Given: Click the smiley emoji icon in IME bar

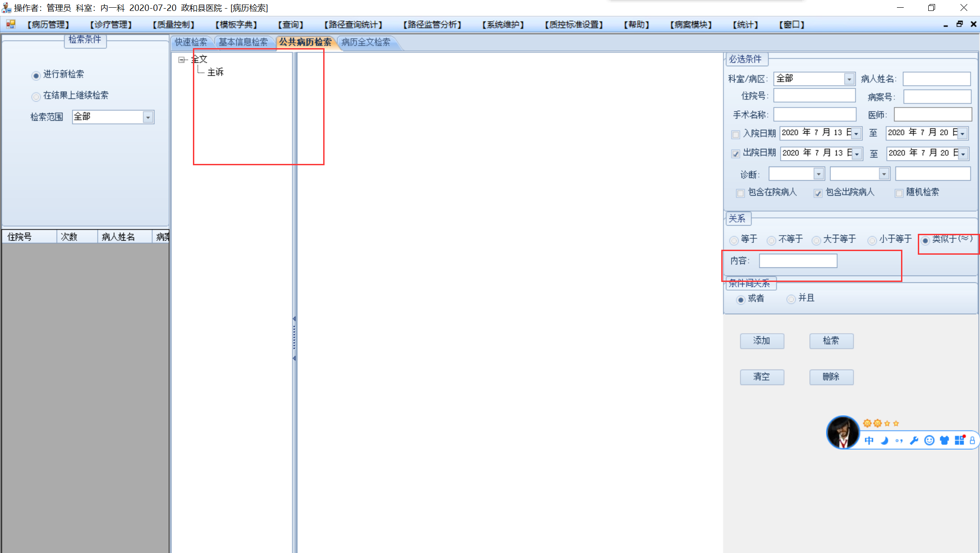Looking at the screenshot, I should tap(929, 440).
